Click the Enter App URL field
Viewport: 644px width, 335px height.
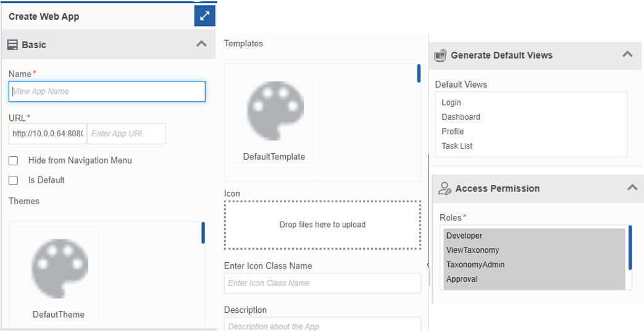click(x=127, y=133)
